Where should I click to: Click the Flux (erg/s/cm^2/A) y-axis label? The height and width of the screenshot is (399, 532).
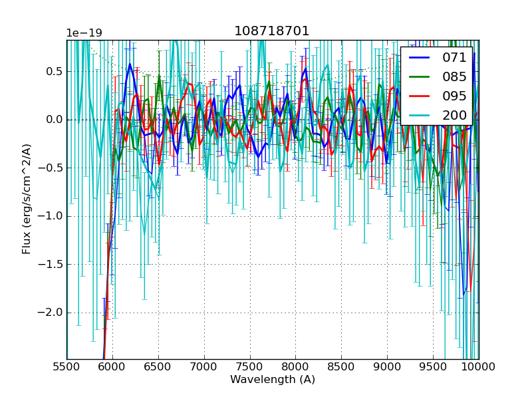pos(27,199)
